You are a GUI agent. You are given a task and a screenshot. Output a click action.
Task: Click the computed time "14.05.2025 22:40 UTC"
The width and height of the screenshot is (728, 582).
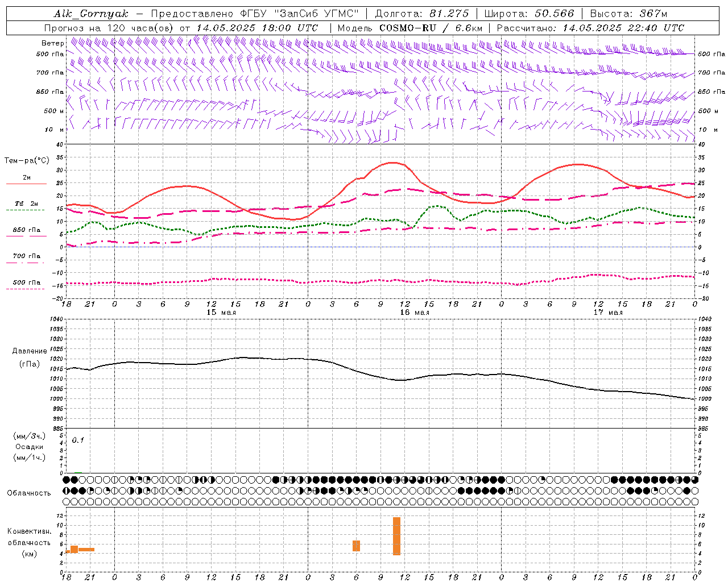click(x=623, y=28)
